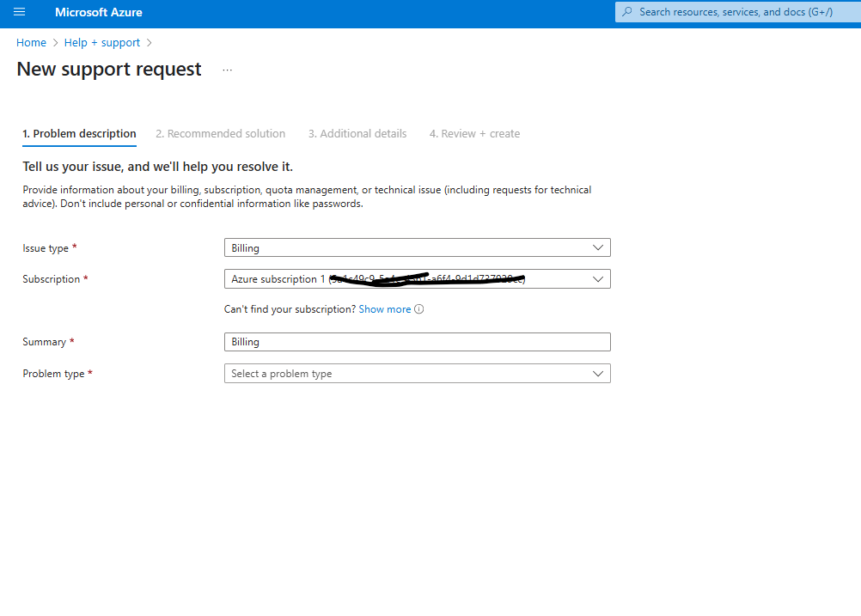Open the Select a problem type dropdown
Screen dimensions: 861x616
point(418,374)
